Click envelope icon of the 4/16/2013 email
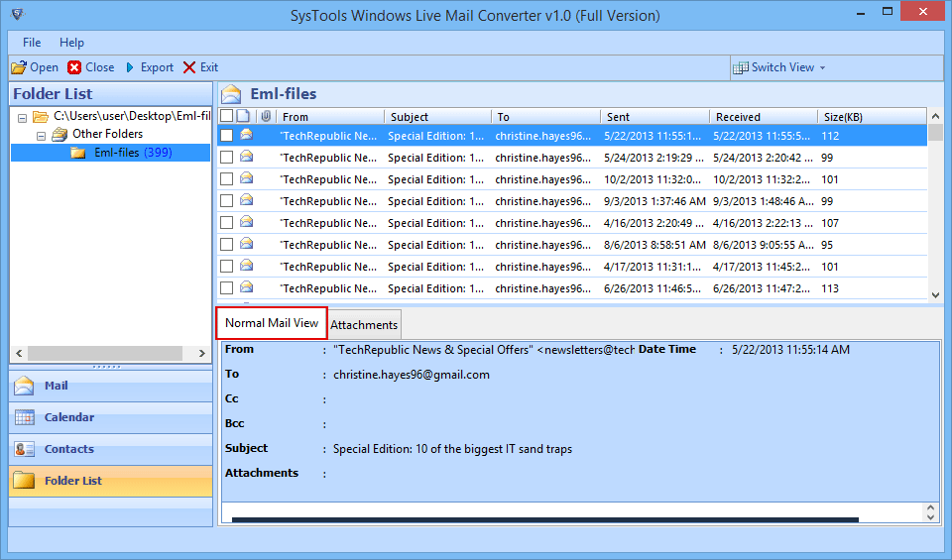The height and width of the screenshot is (560, 952). (x=247, y=222)
